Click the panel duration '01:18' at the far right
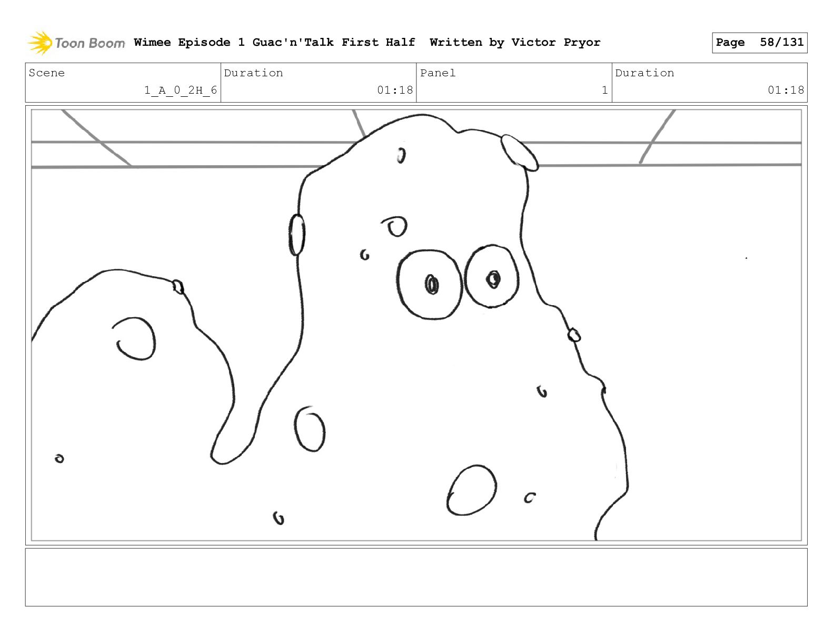Image resolution: width=834 pixels, height=644 pixels. coord(786,90)
